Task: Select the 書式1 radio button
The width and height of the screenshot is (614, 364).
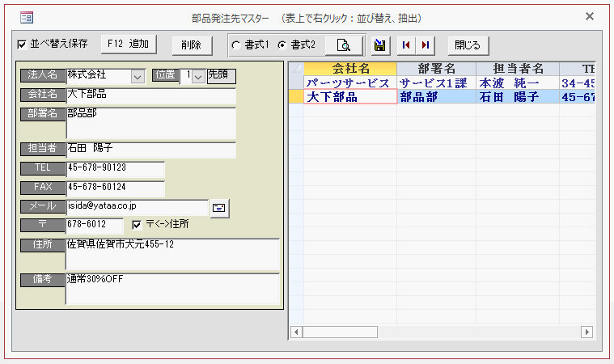Action: tap(235, 45)
